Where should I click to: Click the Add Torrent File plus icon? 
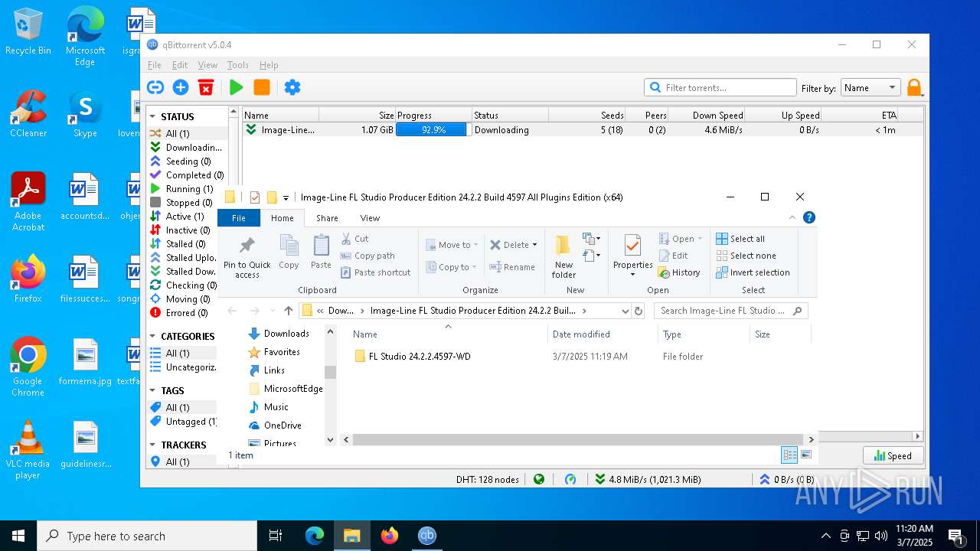[181, 87]
